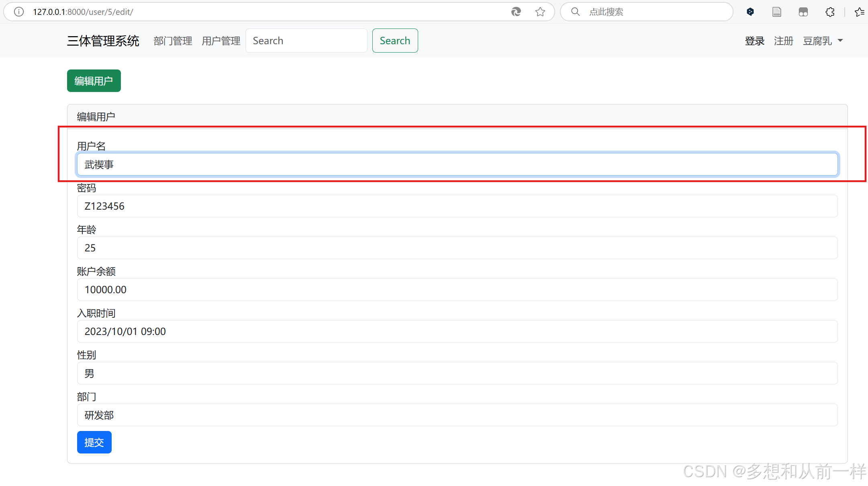Screen dimensions: 868x486
Task: Click the 登录 login link
Action: click(754, 41)
